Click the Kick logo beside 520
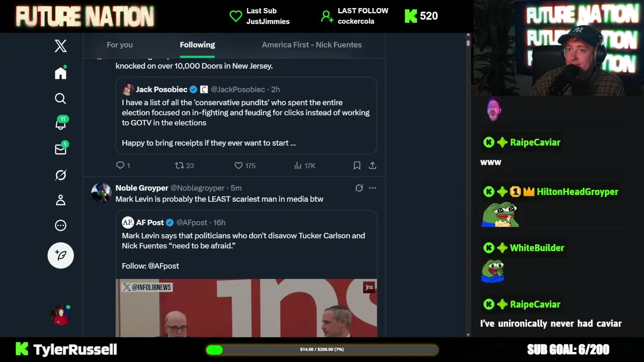The width and height of the screenshot is (644, 362). (411, 16)
